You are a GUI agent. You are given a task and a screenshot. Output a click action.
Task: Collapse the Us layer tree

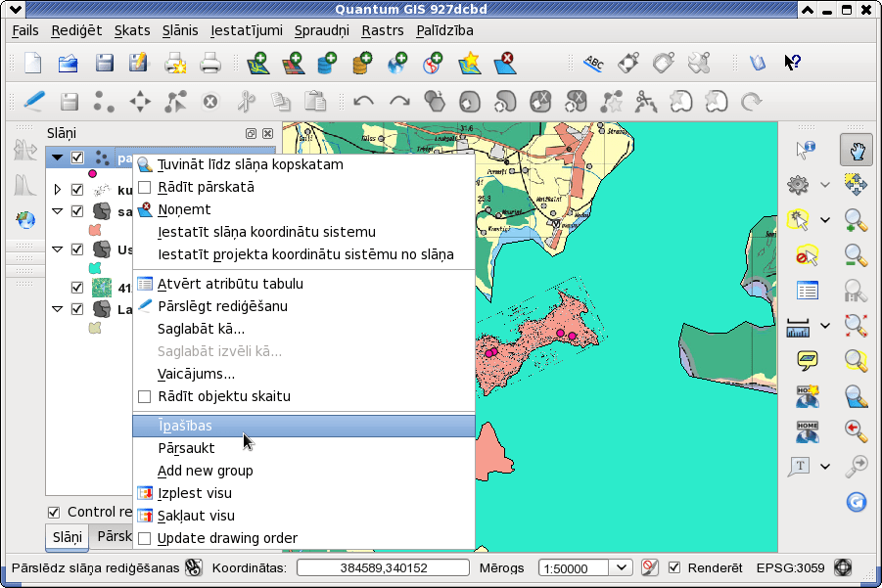pos(58,249)
